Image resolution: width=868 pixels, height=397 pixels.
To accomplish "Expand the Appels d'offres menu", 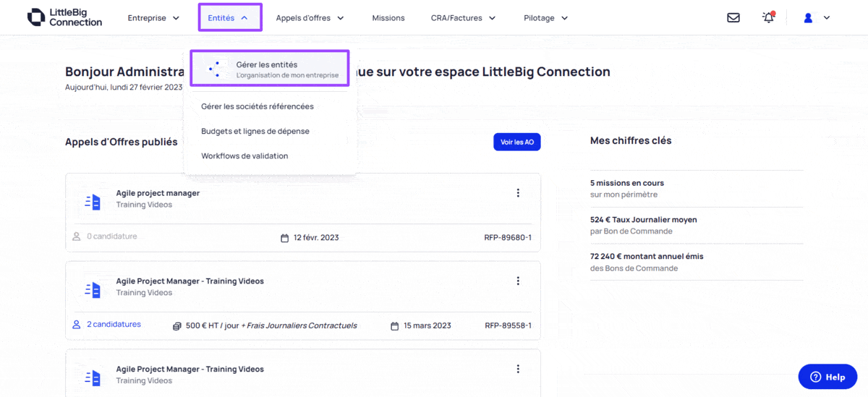I will click(x=310, y=18).
